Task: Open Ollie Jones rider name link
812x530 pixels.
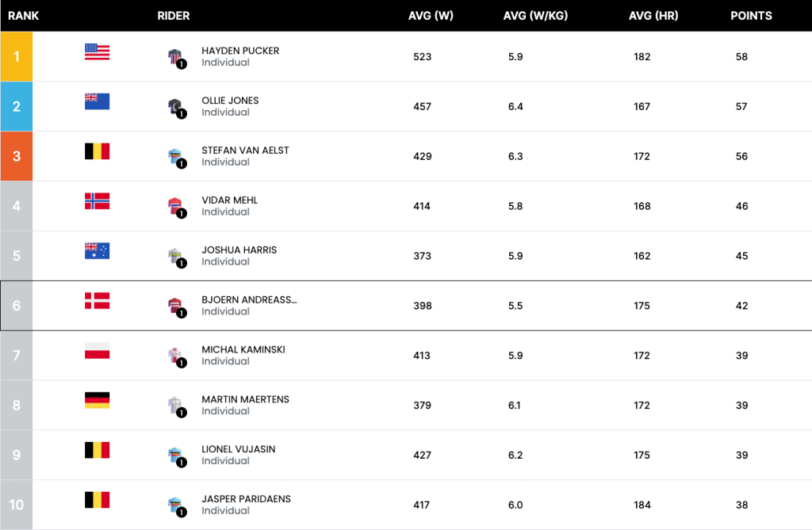Action: pyautogui.click(x=230, y=101)
